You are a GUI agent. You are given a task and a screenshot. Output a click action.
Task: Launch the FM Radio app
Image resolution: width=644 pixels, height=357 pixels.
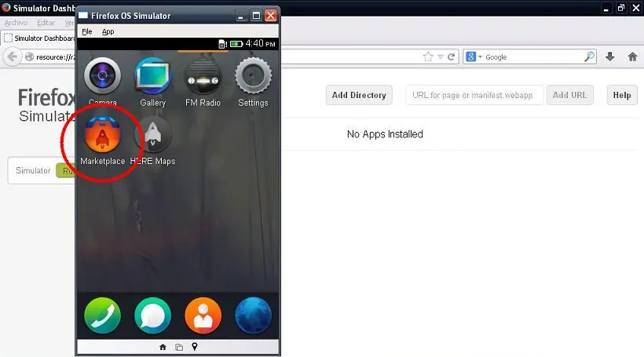click(x=203, y=76)
